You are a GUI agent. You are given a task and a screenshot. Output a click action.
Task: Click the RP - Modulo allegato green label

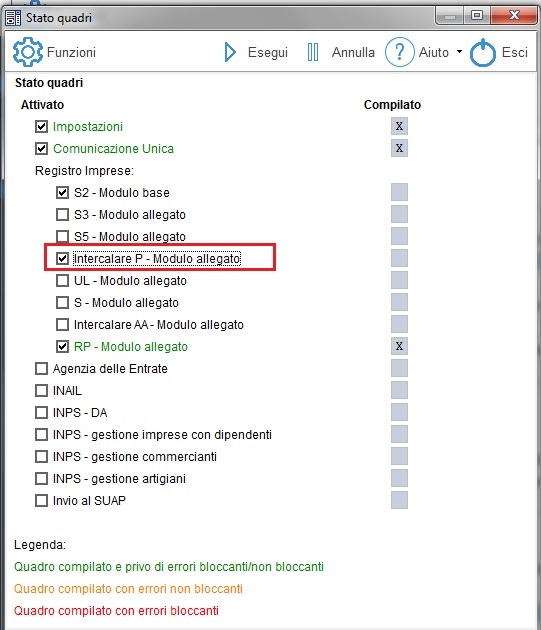pyautogui.click(x=131, y=346)
